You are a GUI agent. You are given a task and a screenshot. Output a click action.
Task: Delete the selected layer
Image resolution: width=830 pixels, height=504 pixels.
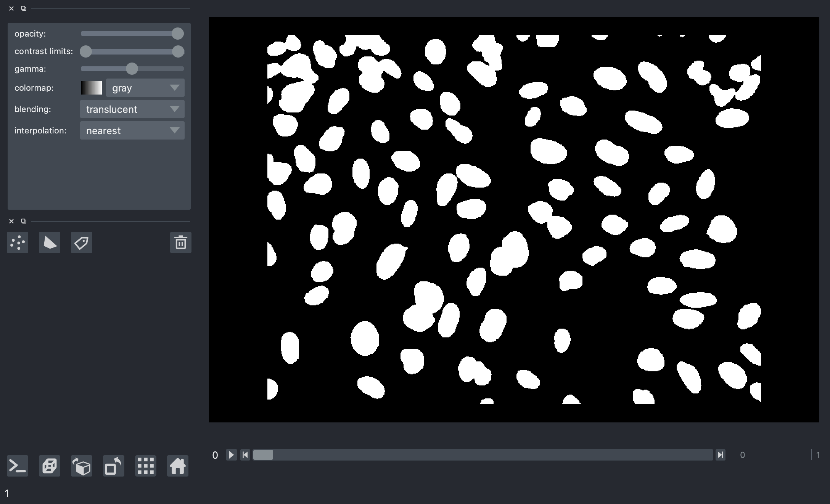click(181, 242)
